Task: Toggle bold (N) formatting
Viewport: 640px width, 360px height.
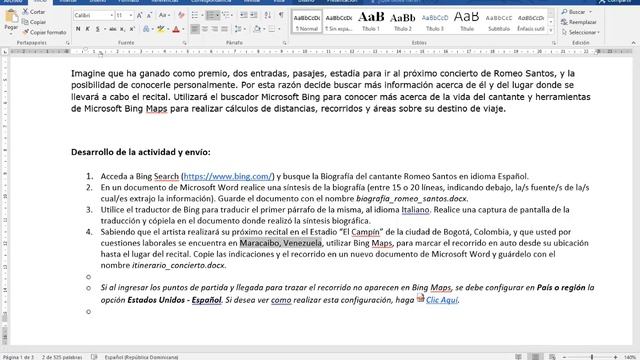Action: pos(78,29)
